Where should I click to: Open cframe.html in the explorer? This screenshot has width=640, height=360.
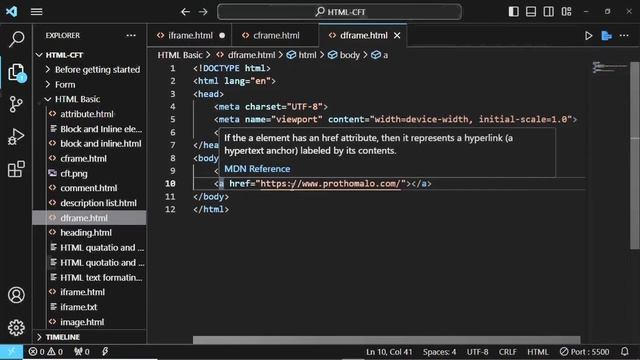(83, 159)
